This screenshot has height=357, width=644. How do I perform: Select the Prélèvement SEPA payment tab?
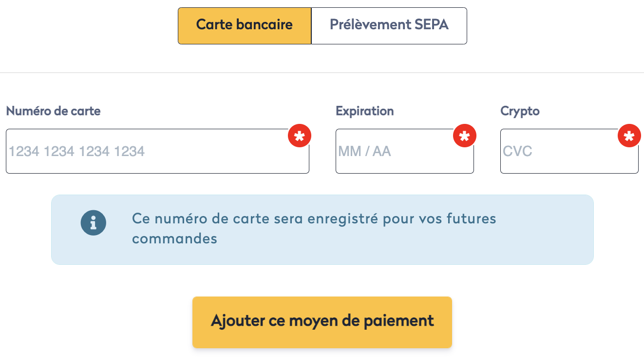(389, 25)
